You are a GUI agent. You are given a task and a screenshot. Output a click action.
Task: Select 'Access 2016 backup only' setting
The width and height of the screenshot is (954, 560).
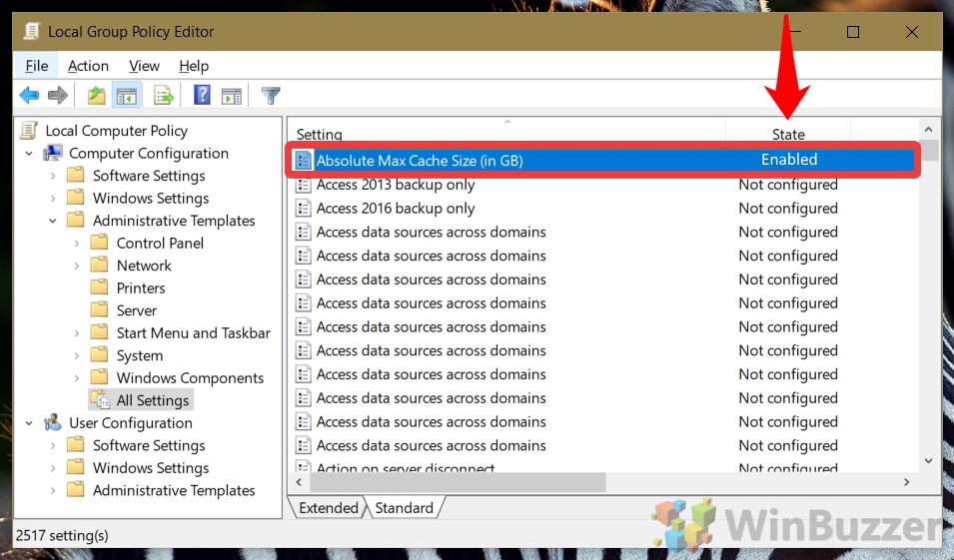tap(395, 209)
